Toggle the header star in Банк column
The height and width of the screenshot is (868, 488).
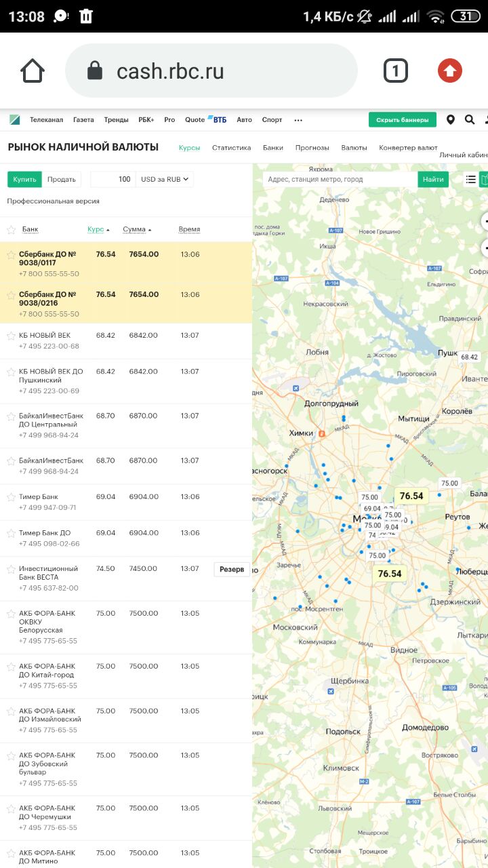click(11, 230)
